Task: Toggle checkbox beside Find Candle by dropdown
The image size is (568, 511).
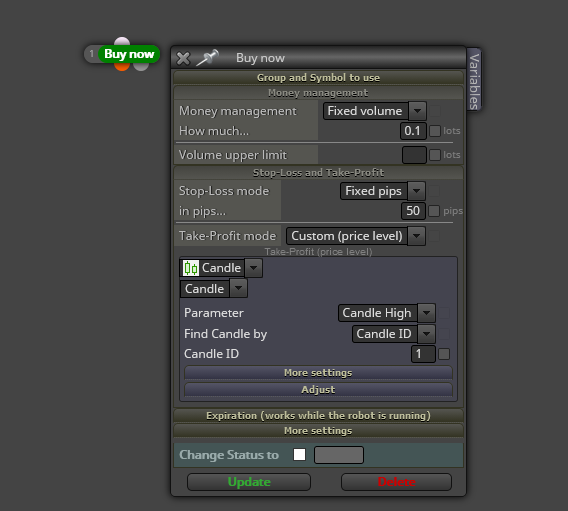Action: pyautogui.click(x=444, y=334)
